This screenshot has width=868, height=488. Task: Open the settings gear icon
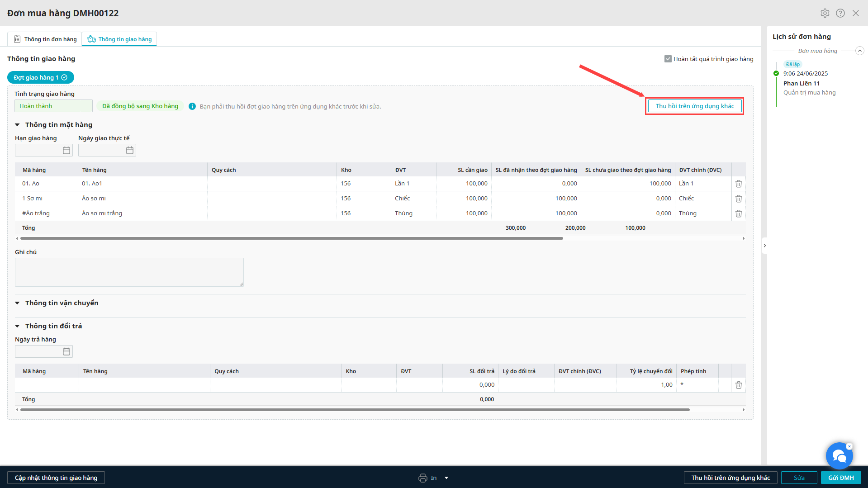pyautogui.click(x=825, y=13)
